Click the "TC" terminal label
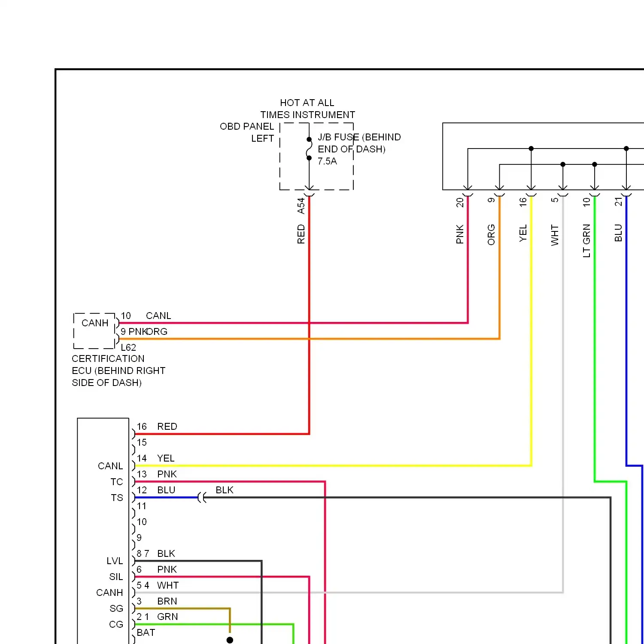This screenshot has height=644, width=644. click(117, 482)
